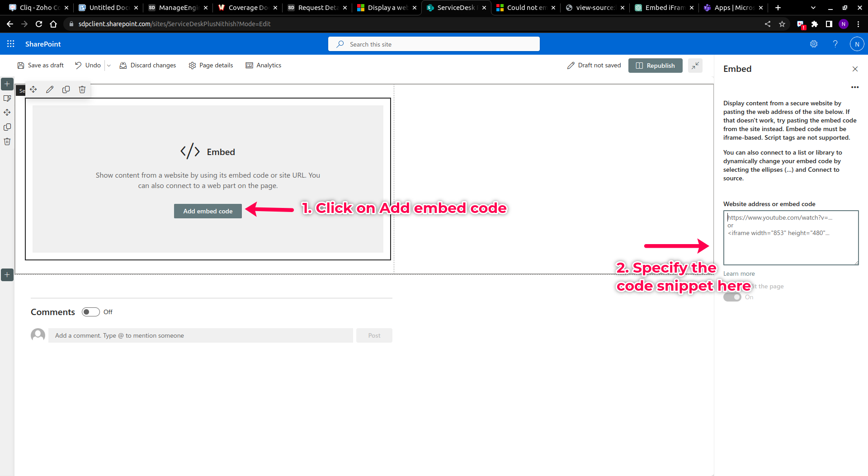The image size is (868, 476).
Task: Open the browser home page
Action: coord(53,24)
